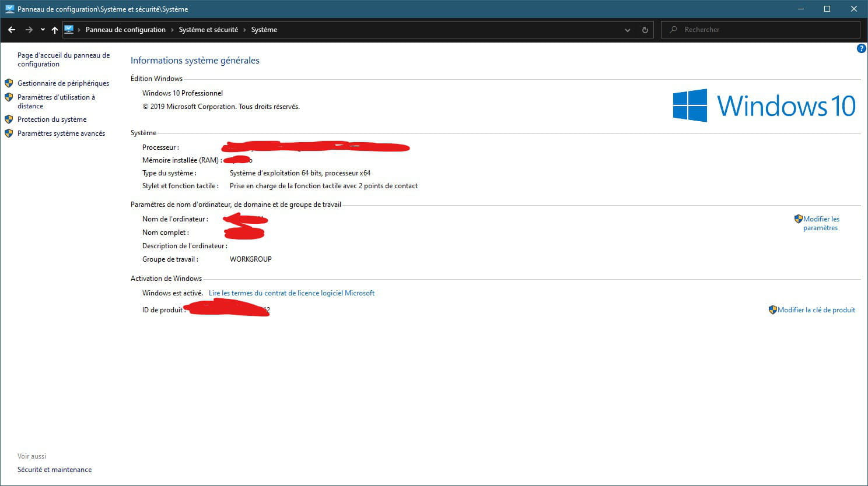Click Modifier la clé de produit link
Image resolution: width=868 pixels, height=486 pixels.
(817, 310)
